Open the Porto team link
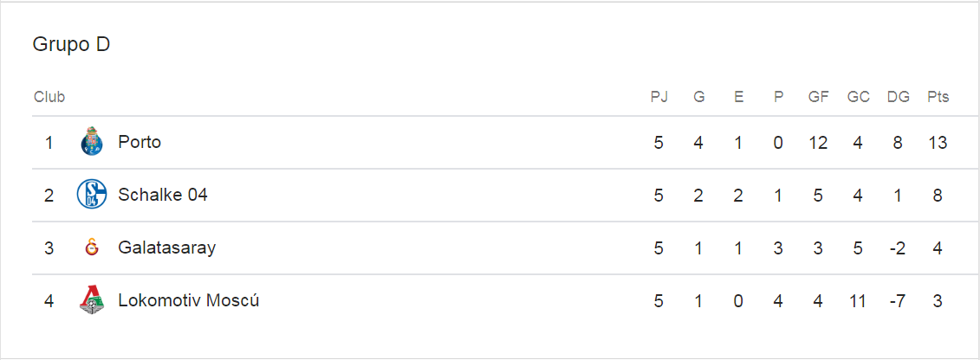 pos(140,142)
